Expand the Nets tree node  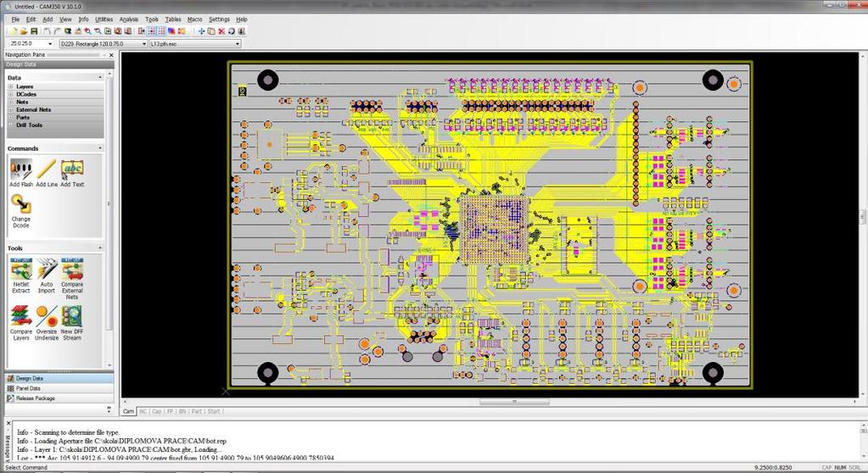[x=10, y=103]
